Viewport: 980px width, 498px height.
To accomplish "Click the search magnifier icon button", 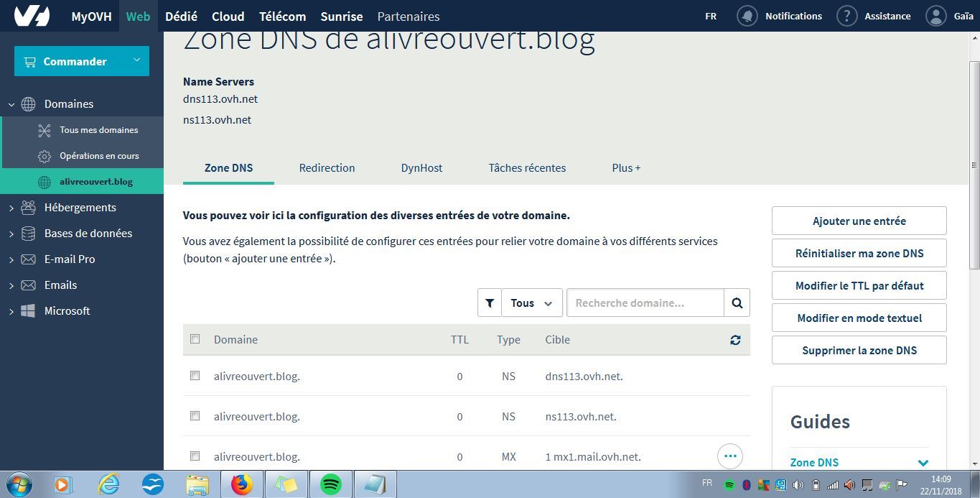I will [737, 303].
